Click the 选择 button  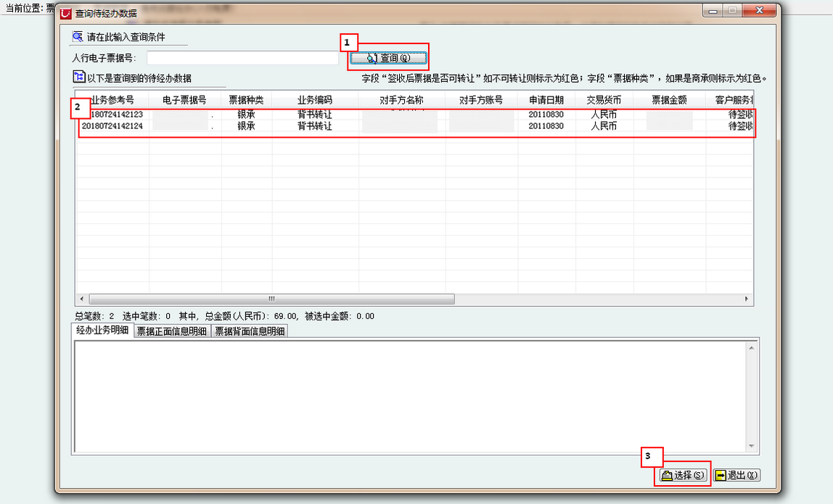point(683,475)
